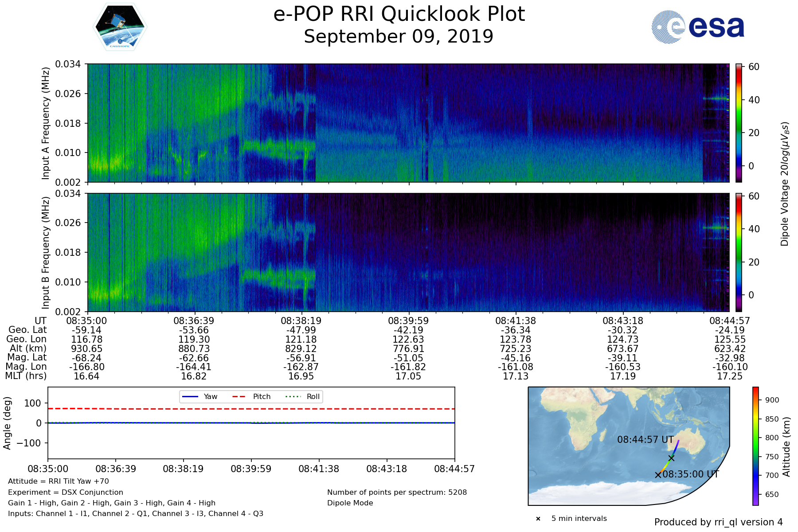Click the CASSIOPE hexagon satellite logo
The image size is (798, 532).
[x=120, y=27]
